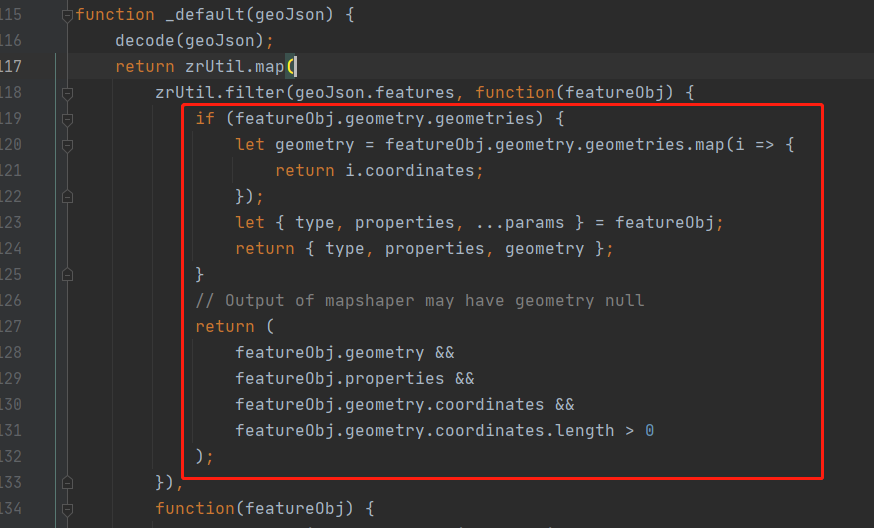Click 'function(featureObj) {' on line 134

[x=265, y=508]
